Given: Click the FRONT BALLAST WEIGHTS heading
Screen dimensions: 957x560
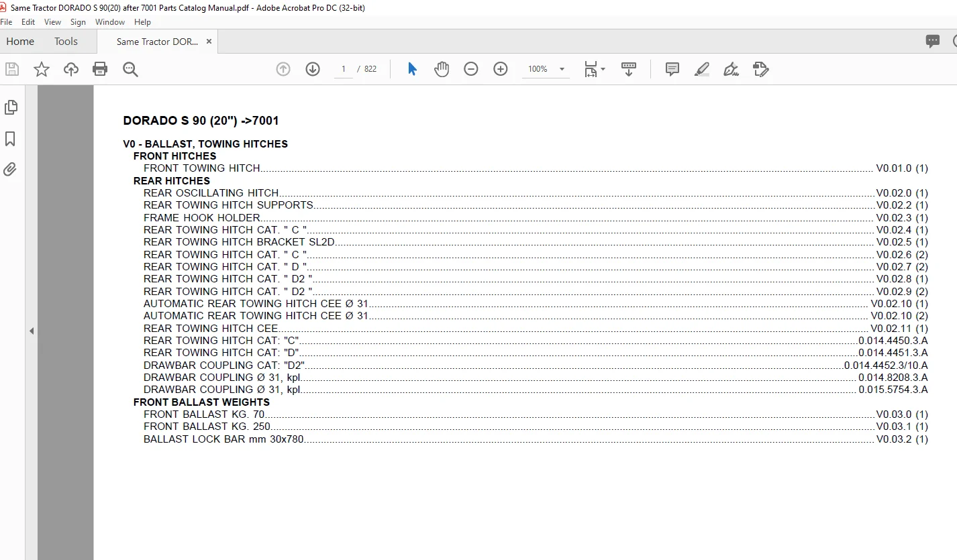Looking at the screenshot, I should [x=201, y=402].
